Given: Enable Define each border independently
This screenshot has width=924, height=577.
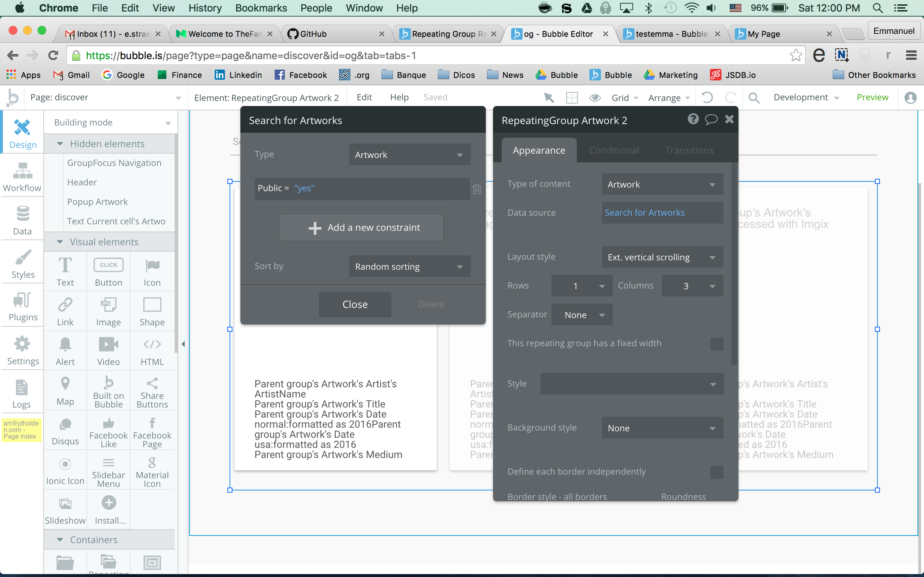Looking at the screenshot, I should 716,472.
